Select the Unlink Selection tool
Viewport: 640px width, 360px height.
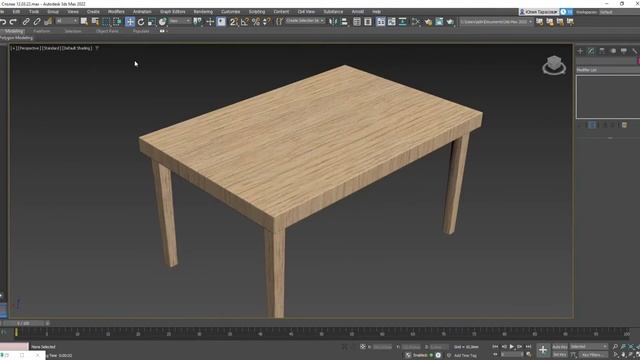(x=37, y=22)
